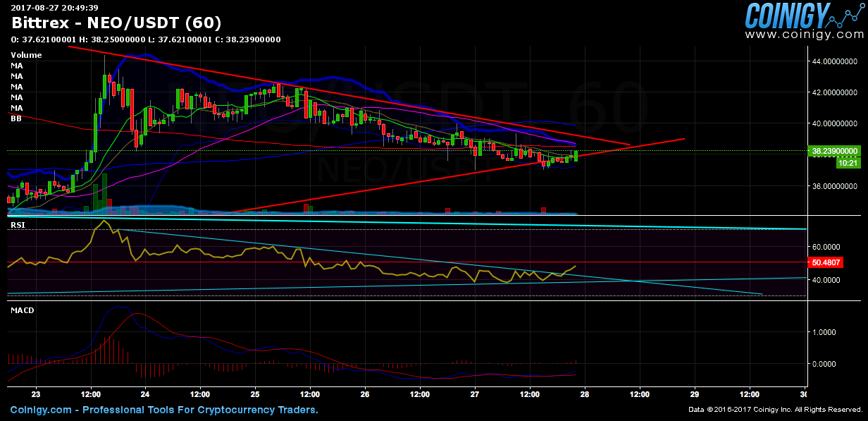Click the close price value 38.23900000 in the header
The image size is (868, 421).
(x=253, y=39)
